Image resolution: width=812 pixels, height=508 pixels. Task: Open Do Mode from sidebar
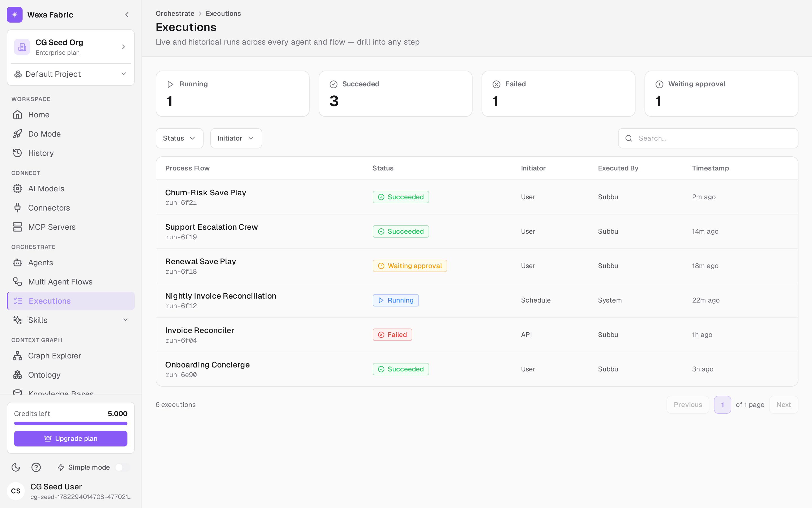point(71,134)
